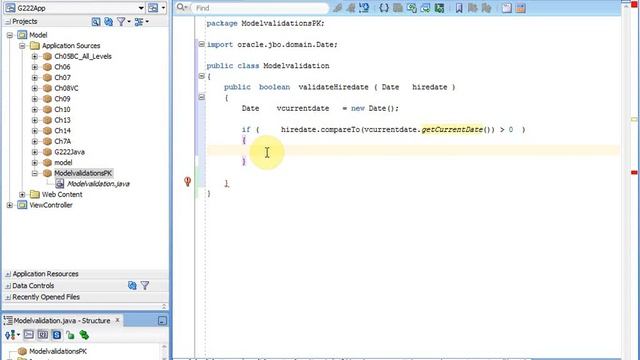Image resolution: width=640 pixels, height=360 pixels.
Task: Toggle the show static members button in Structure
Action: (57, 335)
